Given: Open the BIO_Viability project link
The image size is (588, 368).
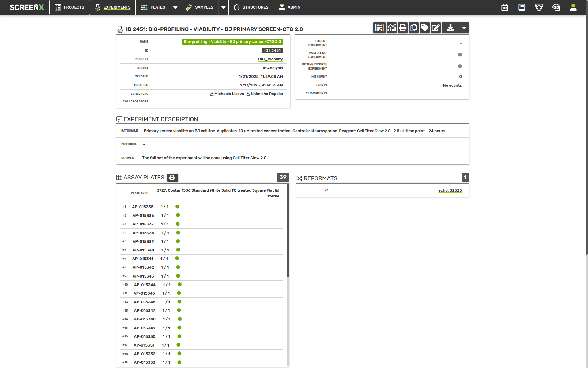Looking at the screenshot, I should 270,59.
